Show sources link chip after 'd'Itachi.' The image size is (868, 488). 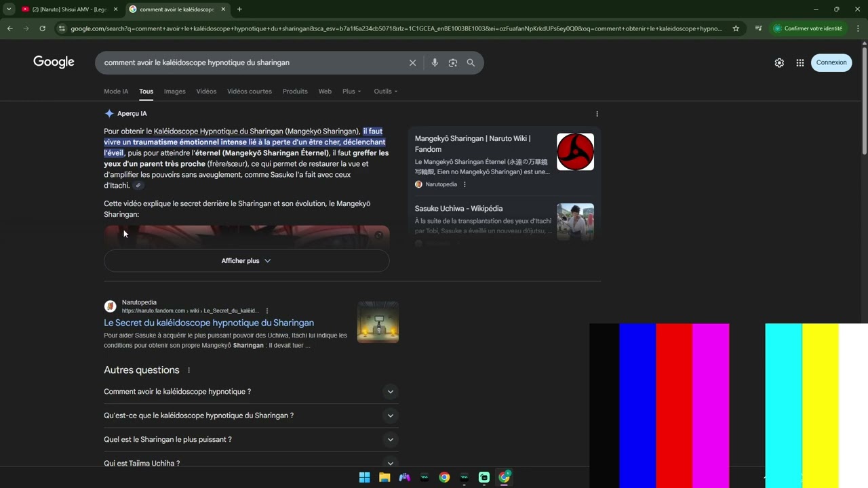pyautogui.click(x=138, y=186)
